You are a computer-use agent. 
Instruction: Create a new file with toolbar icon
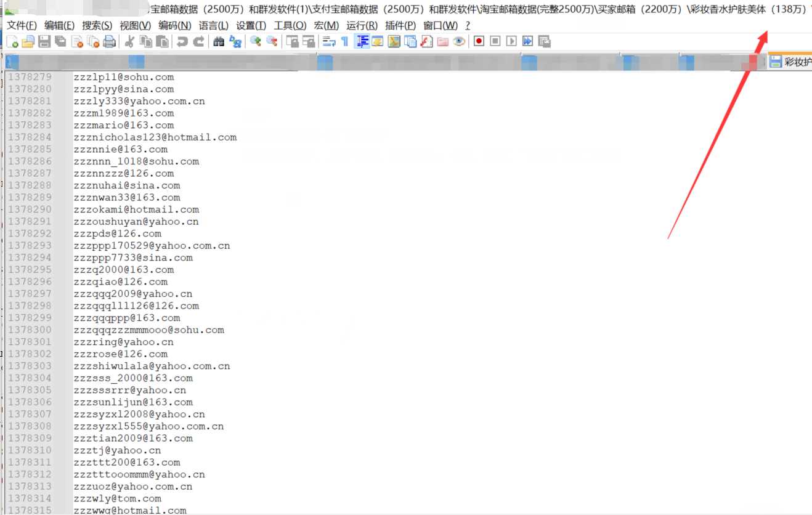(x=12, y=41)
